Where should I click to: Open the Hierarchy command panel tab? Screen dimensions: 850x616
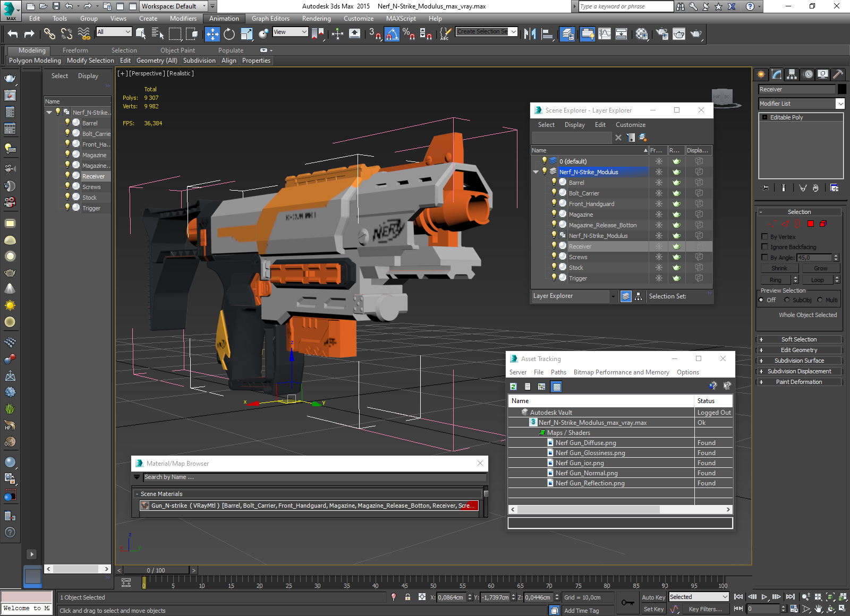point(792,74)
